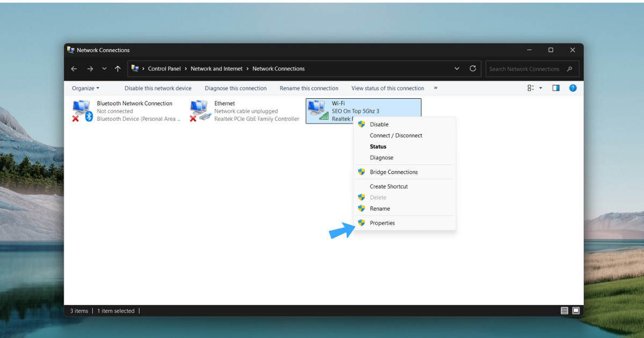
Task: Select Disable in the context menu
Action: click(379, 124)
